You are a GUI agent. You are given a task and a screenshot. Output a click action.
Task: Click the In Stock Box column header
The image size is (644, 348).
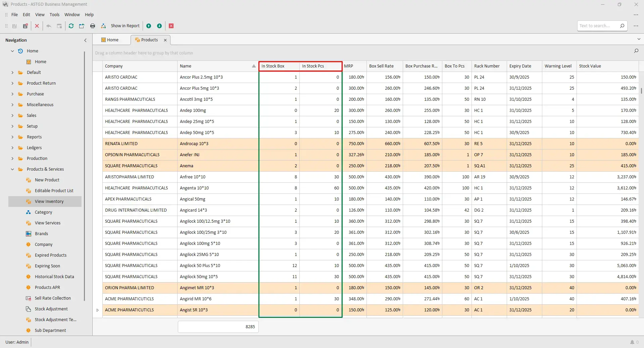279,66
